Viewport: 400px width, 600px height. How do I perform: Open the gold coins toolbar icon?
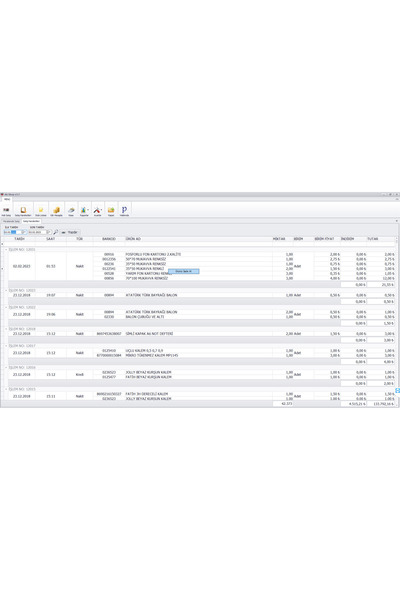(x=56, y=211)
